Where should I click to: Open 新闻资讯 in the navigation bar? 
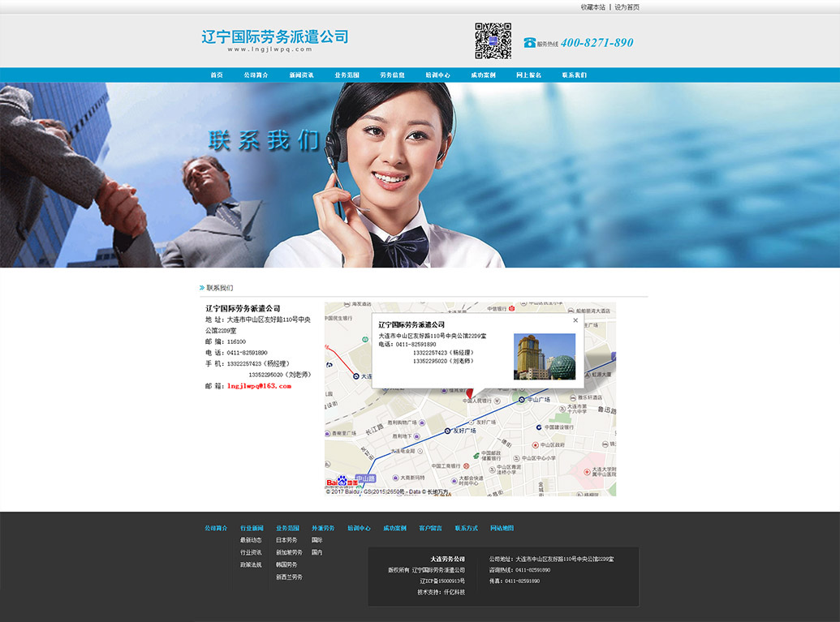pos(301,75)
